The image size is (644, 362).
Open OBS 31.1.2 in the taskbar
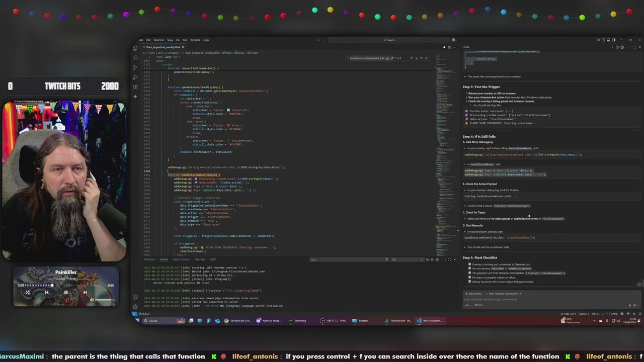(335, 320)
